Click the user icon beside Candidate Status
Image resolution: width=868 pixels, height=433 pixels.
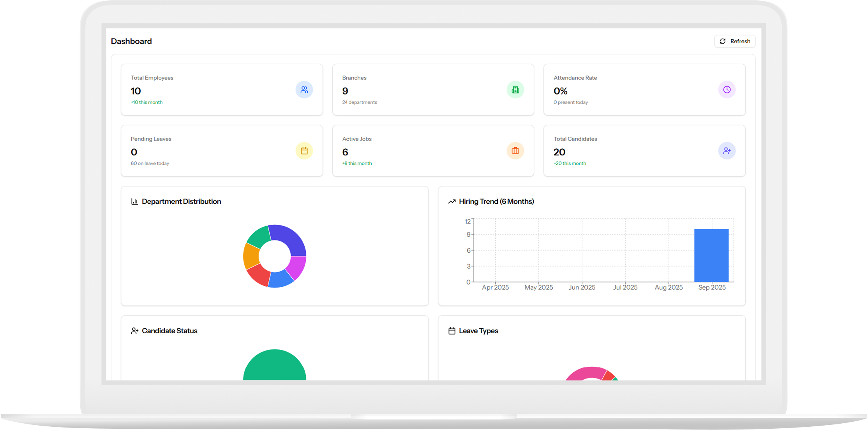click(x=134, y=331)
